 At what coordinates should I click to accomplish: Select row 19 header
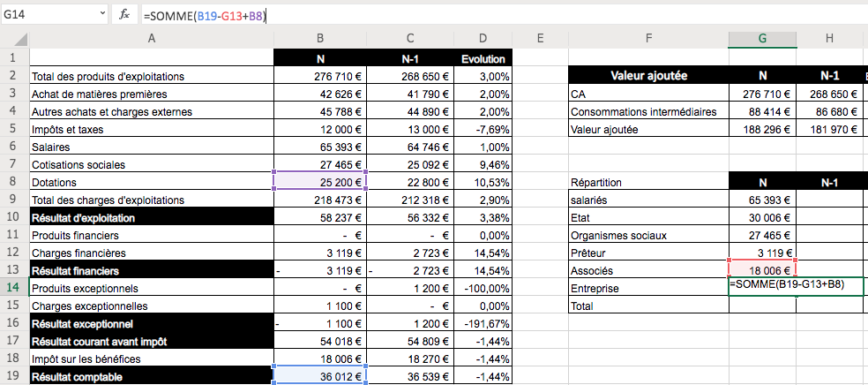(x=14, y=377)
